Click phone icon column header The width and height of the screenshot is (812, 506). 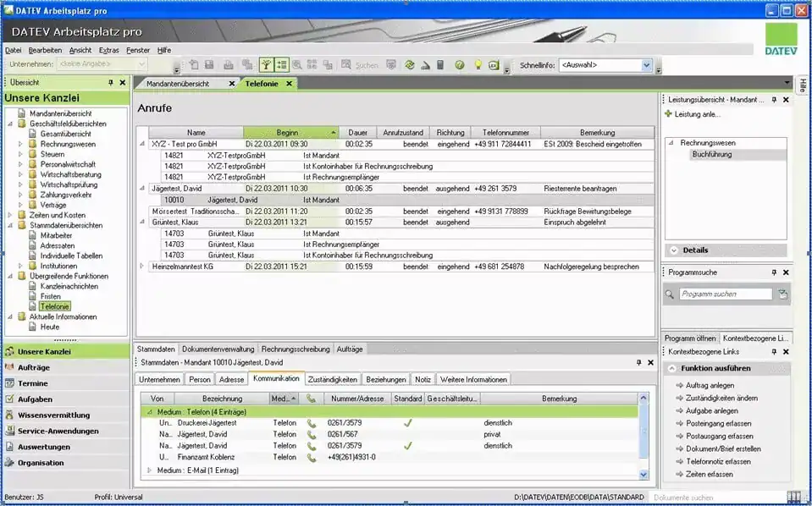pyautogui.click(x=311, y=399)
